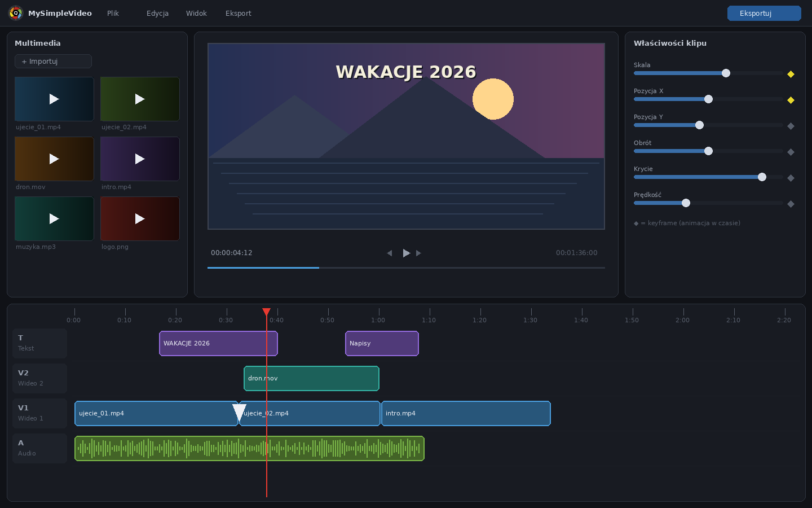Adjust the Krycie slider handle
The image size is (812, 508).
[762, 177]
